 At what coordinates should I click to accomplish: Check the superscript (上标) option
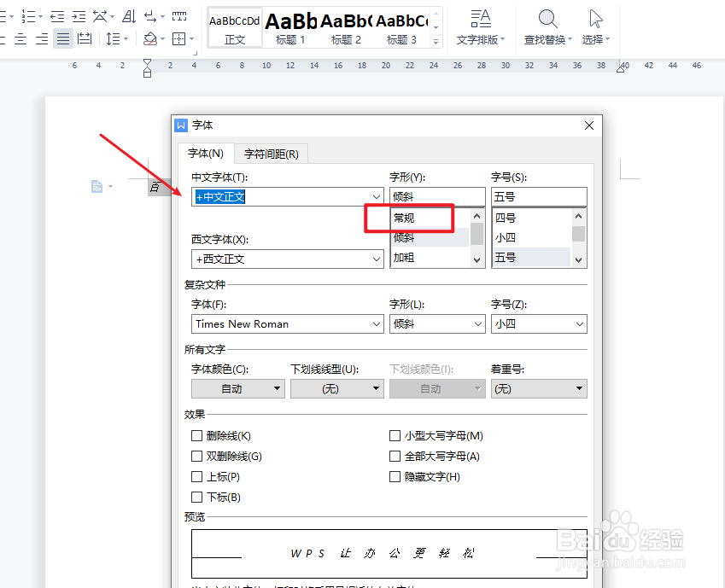(x=197, y=476)
